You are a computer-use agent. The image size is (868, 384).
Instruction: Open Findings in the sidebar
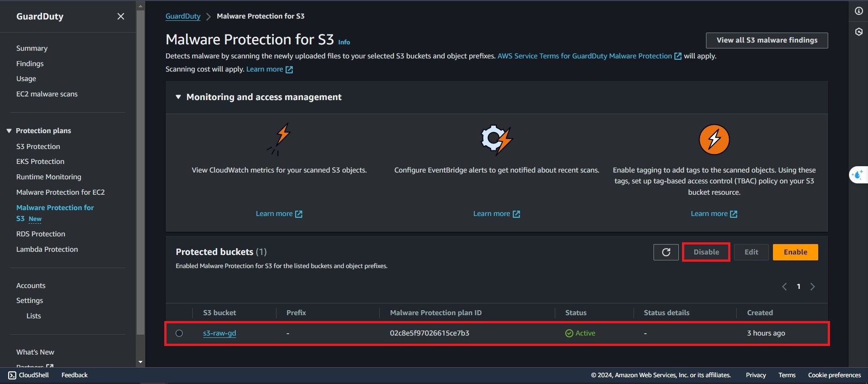coord(30,63)
